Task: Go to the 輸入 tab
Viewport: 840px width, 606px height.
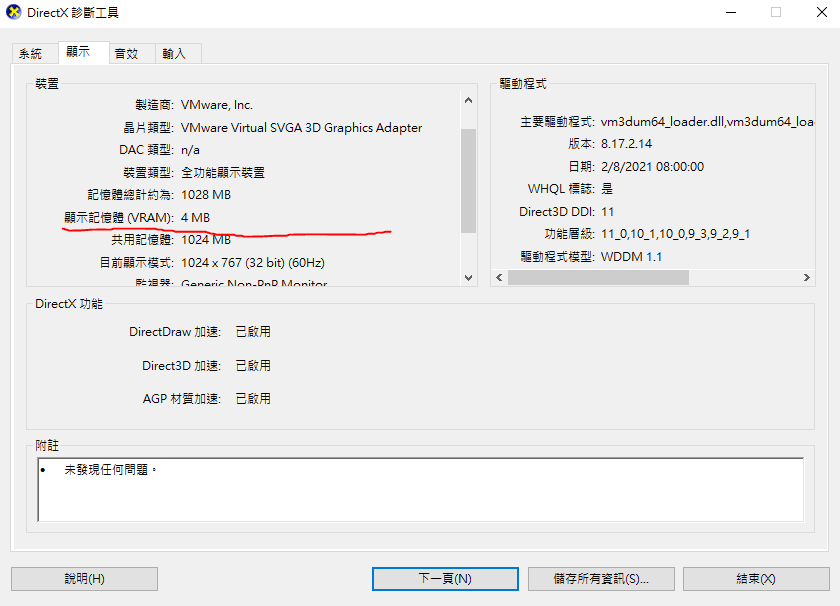Action: [174, 54]
